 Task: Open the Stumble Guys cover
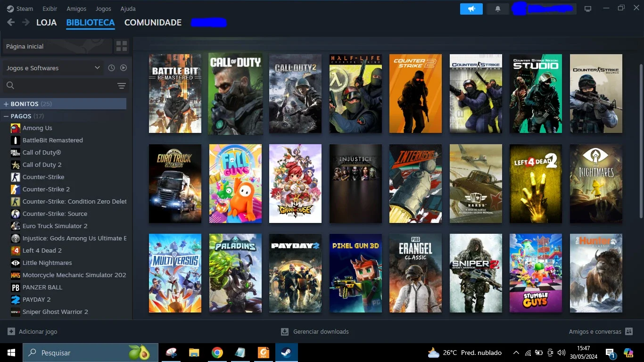[x=536, y=273]
